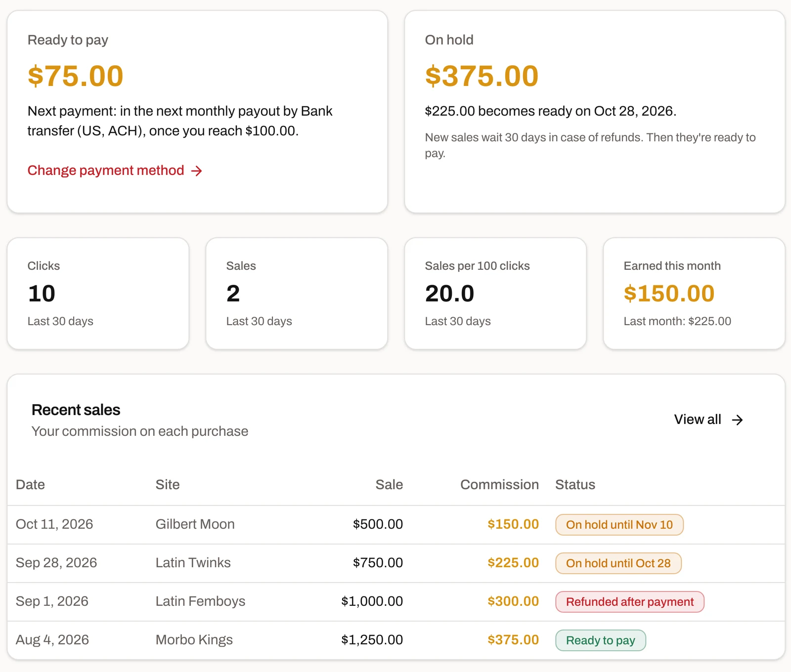Viewport: 791px width, 672px height.
Task: Click the On hold until Nov 10 badge
Action: pos(619,525)
